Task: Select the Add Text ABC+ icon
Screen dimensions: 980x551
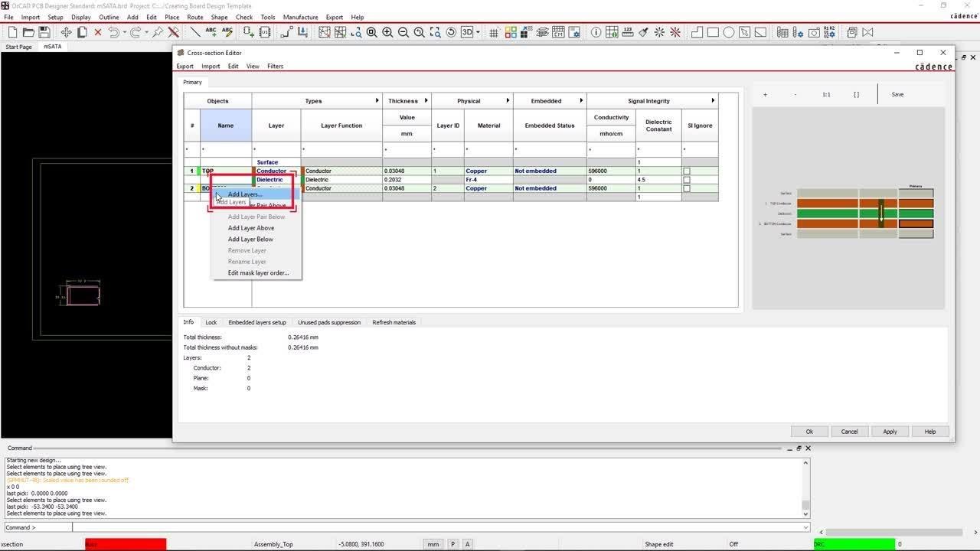Action: pyautogui.click(x=211, y=32)
